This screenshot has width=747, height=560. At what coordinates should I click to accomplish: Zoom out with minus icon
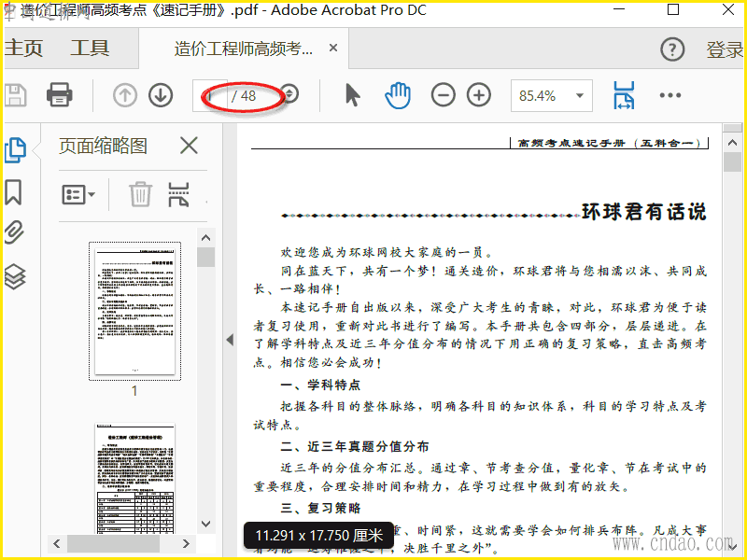pyautogui.click(x=443, y=95)
